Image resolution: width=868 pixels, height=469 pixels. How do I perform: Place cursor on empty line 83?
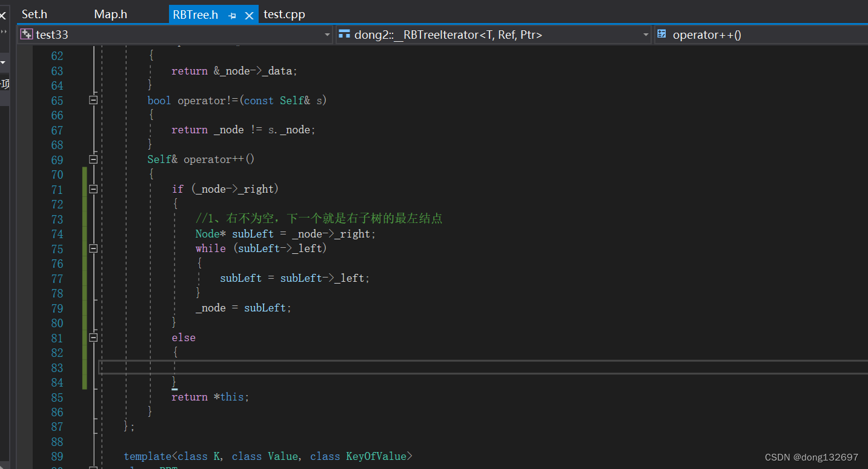click(x=483, y=367)
